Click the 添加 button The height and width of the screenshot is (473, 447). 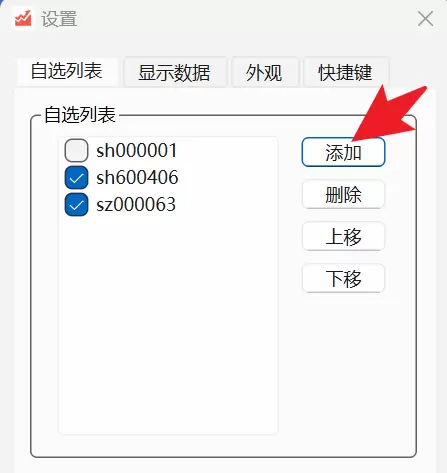[343, 152]
